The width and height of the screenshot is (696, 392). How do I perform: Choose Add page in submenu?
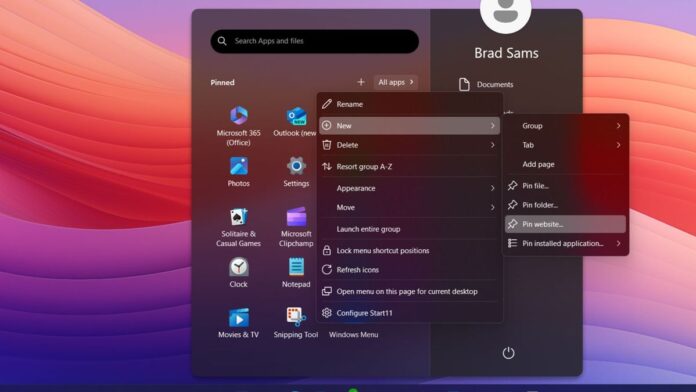[x=566, y=164]
